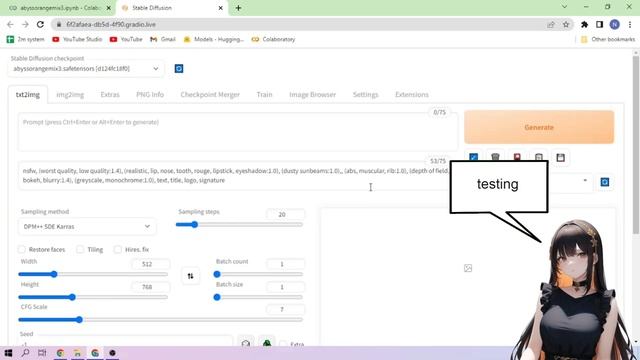Share this page icon in address bar

click(551, 24)
